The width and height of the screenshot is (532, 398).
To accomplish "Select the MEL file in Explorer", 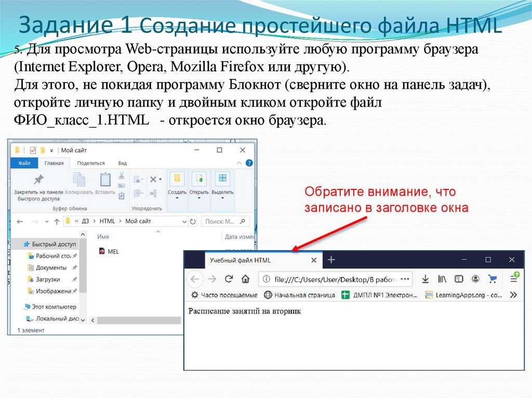I will tap(109, 251).
